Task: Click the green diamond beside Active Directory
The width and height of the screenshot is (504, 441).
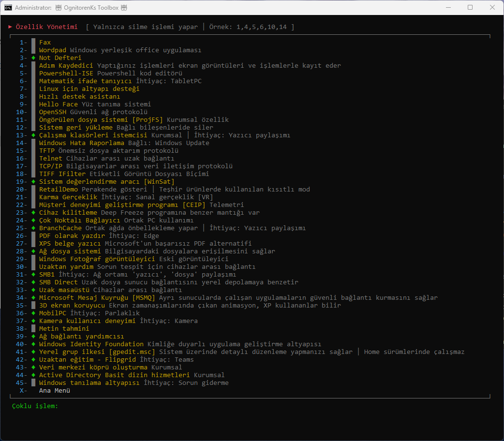Action: click(33, 375)
